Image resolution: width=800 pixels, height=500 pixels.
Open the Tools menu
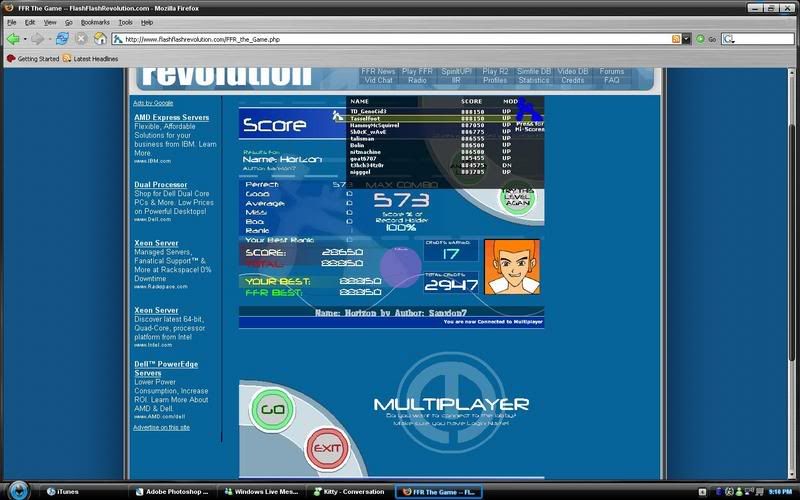[x=125, y=21]
